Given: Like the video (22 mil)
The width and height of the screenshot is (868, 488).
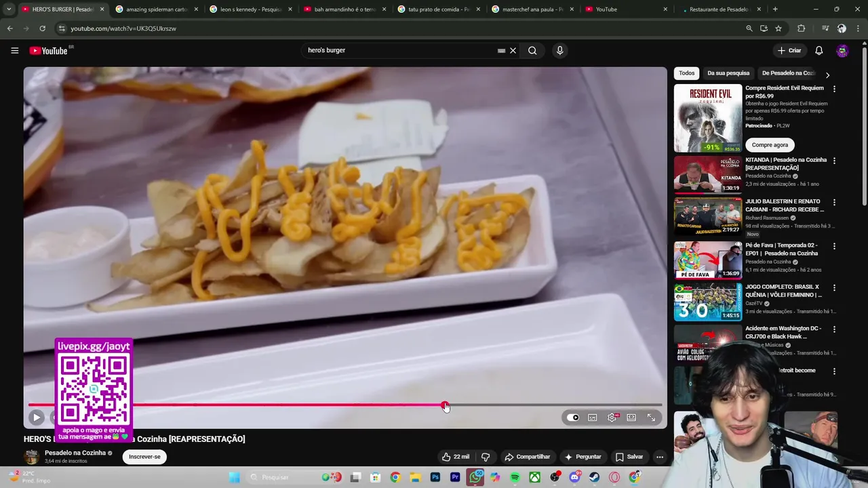Looking at the screenshot, I should (x=455, y=457).
